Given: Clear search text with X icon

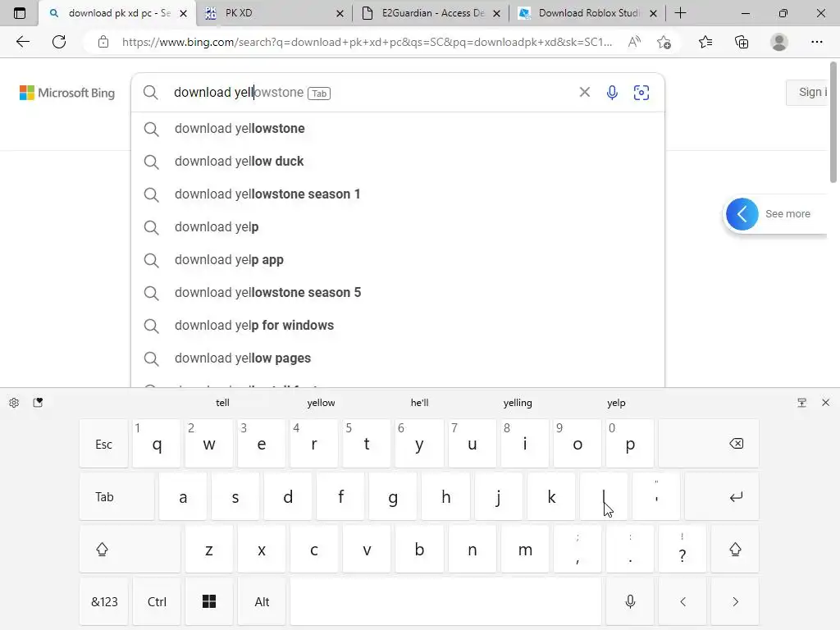Looking at the screenshot, I should click(x=584, y=92).
